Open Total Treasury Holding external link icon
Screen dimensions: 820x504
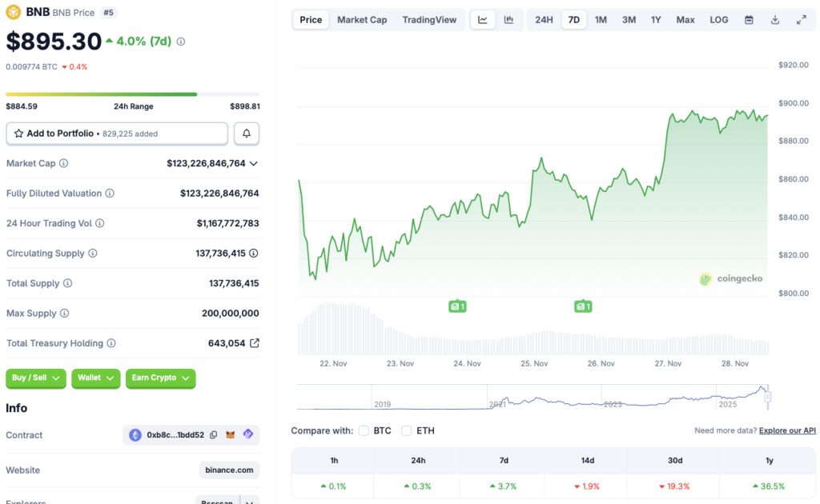coord(255,342)
